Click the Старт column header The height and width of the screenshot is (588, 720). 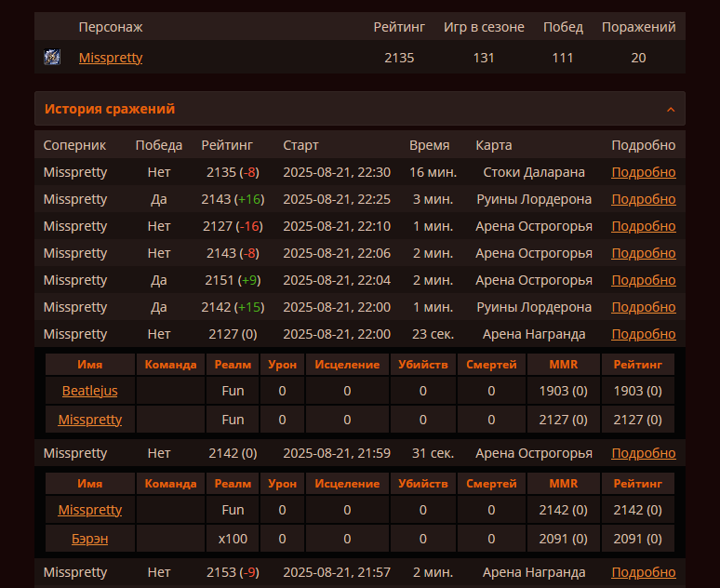tap(300, 145)
